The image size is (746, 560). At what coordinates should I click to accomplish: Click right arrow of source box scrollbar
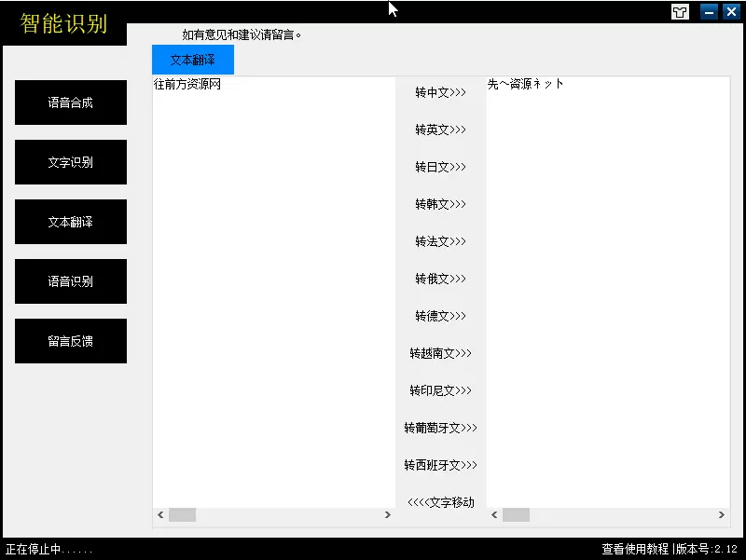click(x=388, y=515)
